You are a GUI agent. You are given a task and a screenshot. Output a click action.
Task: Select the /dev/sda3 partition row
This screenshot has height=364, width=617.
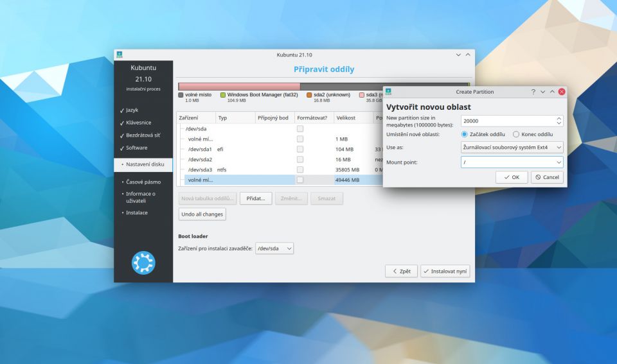[x=280, y=169]
